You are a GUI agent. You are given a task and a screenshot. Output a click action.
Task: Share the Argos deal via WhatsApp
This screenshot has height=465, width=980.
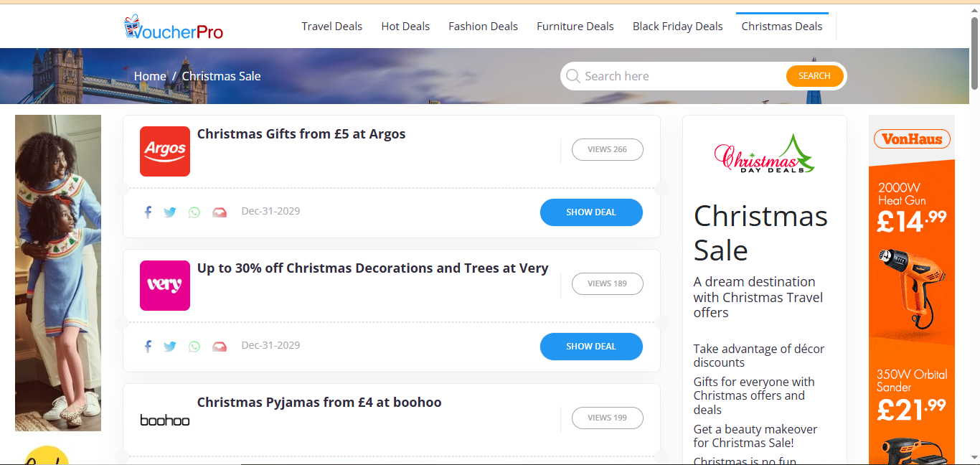(x=194, y=212)
